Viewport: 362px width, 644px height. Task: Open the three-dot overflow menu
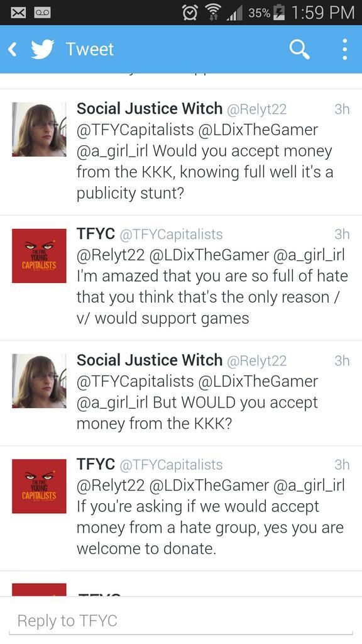pyautogui.click(x=345, y=50)
